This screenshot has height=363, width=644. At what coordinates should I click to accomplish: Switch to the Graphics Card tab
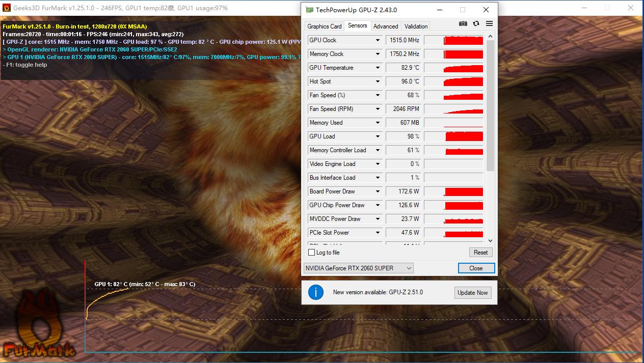(324, 25)
